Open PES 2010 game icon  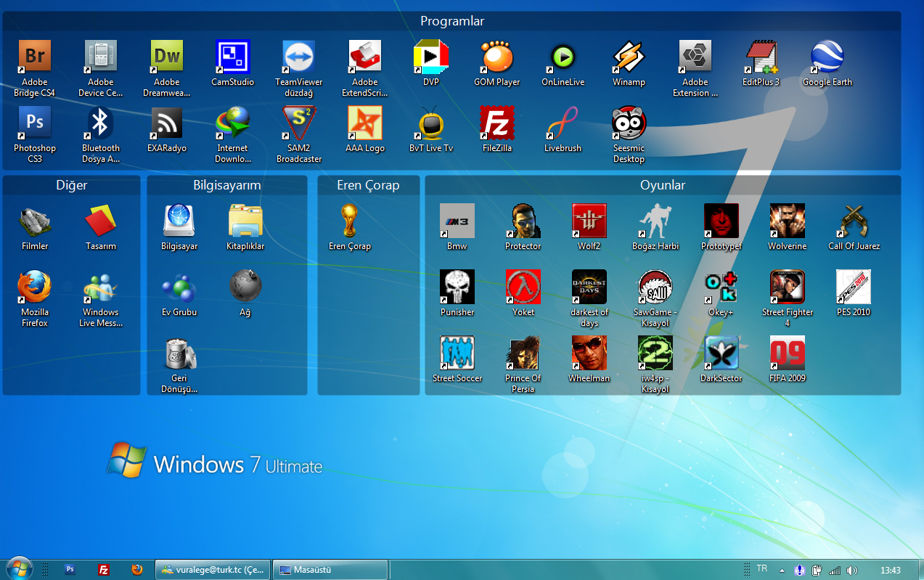[x=854, y=287]
